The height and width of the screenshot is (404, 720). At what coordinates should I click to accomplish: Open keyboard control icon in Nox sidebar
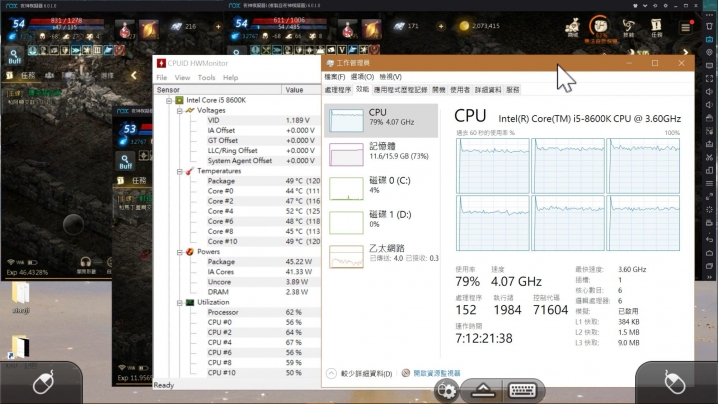pyautogui.click(x=709, y=40)
